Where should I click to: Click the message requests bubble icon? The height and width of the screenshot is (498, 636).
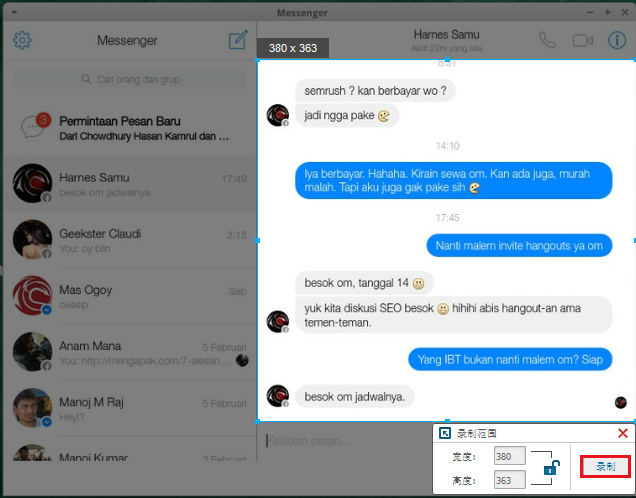pyautogui.click(x=32, y=127)
